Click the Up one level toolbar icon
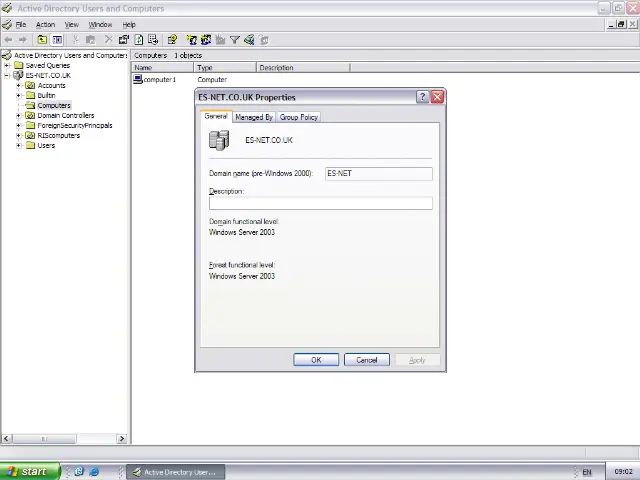The image size is (640, 480). click(x=42, y=40)
